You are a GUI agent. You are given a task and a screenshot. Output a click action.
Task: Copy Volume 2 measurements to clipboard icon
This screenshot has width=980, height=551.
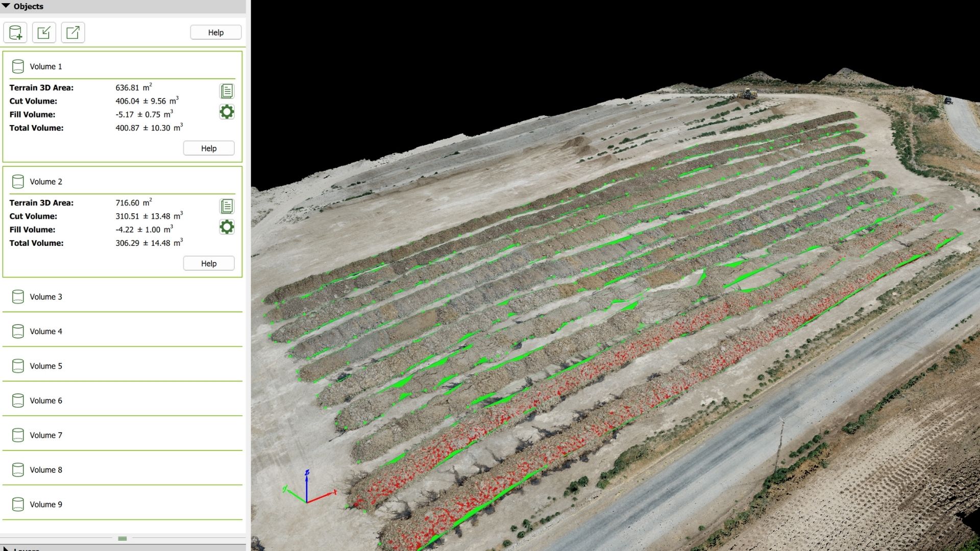pos(227,207)
